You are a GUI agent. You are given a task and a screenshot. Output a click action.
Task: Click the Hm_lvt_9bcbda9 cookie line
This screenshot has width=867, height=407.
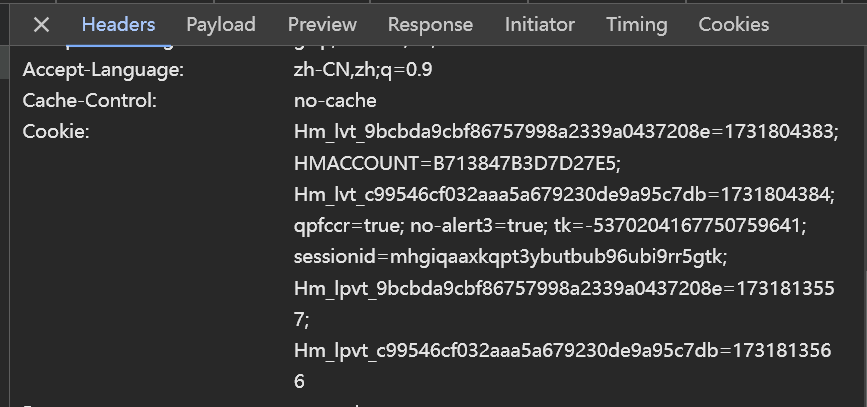(566, 132)
